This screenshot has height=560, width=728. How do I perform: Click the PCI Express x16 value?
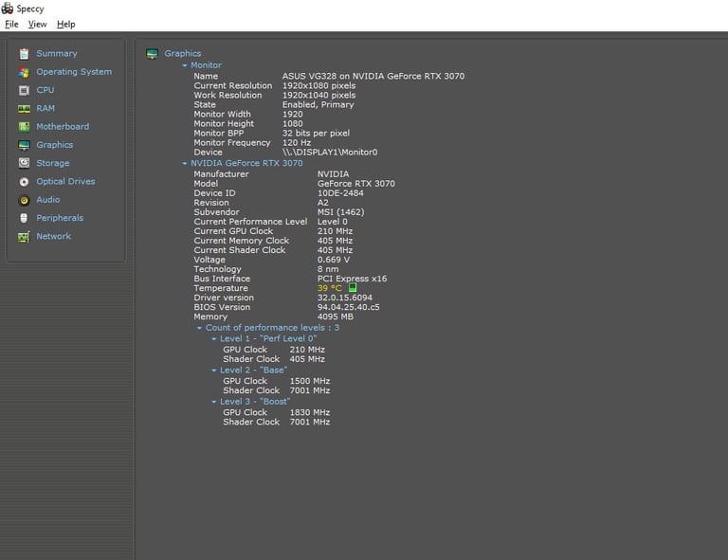pyautogui.click(x=352, y=279)
